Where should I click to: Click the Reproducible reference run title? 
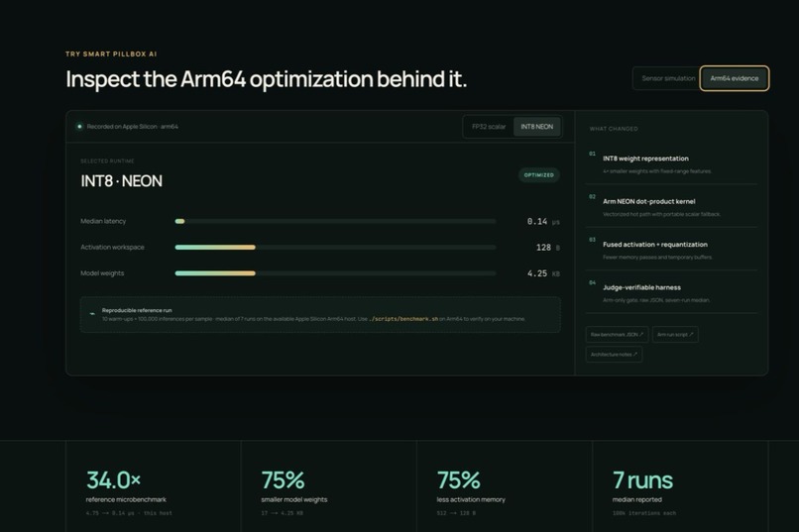[137, 310]
